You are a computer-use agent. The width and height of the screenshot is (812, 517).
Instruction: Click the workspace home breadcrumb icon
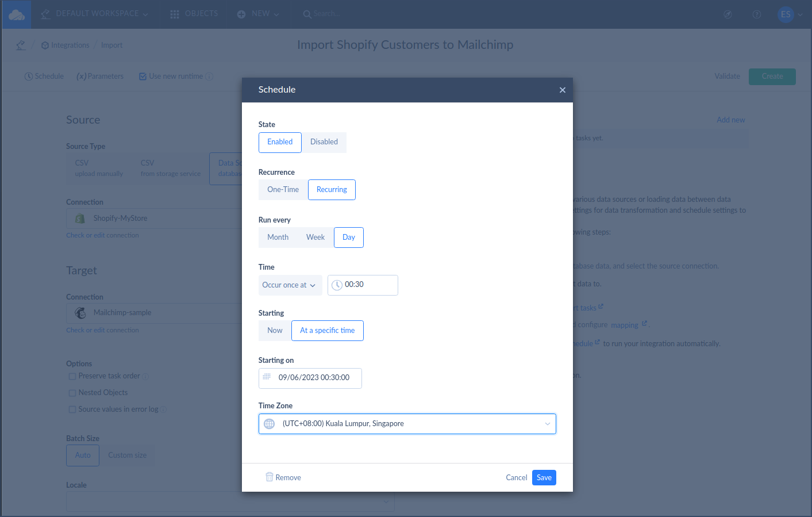(21, 45)
